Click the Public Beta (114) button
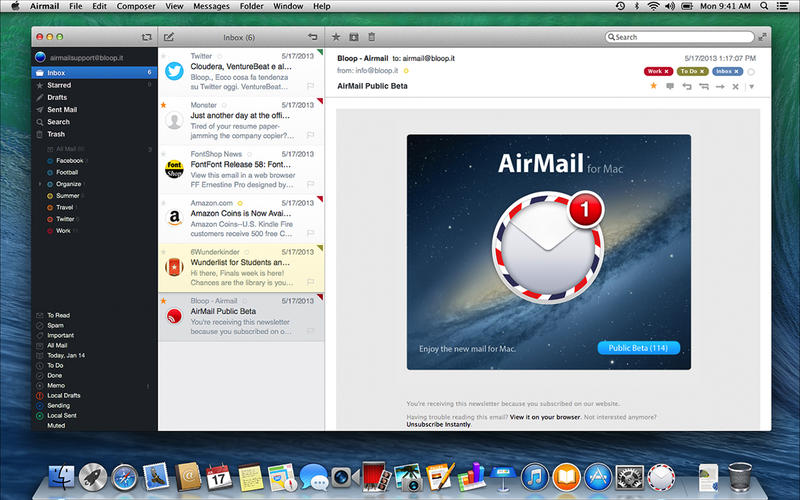Image resolution: width=800 pixels, height=500 pixels. [x=638, y=348]
